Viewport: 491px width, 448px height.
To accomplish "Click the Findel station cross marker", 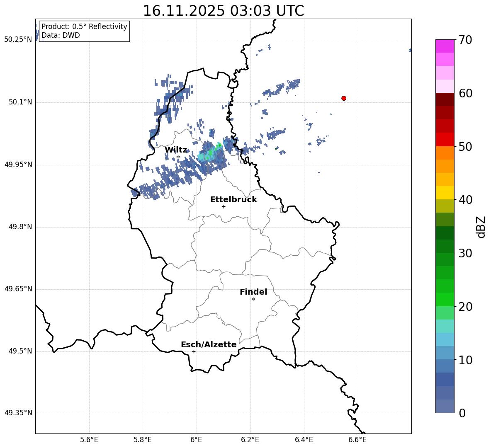I will (253, 299).
